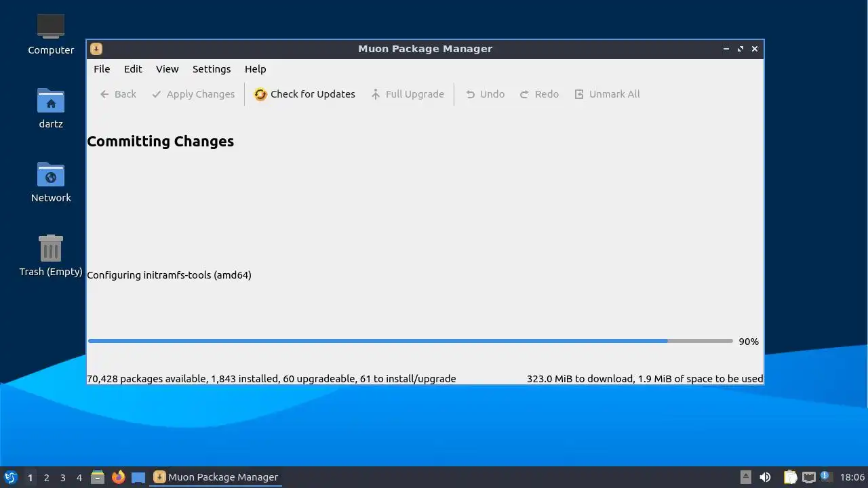Open the Edit menu
Image resolution: width=868 pixels, height=488 pixels.
[x=133, y=69]
